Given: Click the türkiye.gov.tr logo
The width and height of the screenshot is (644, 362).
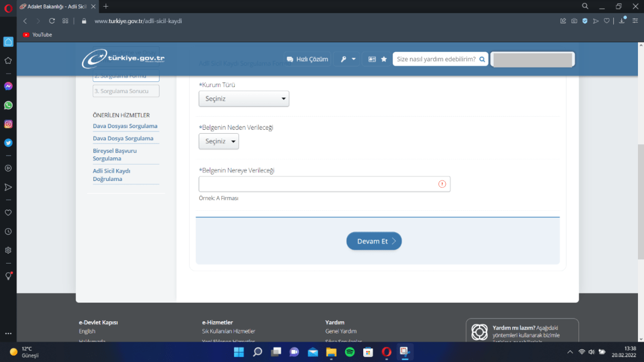Looking at the screenshot, I should click(123, 59).
